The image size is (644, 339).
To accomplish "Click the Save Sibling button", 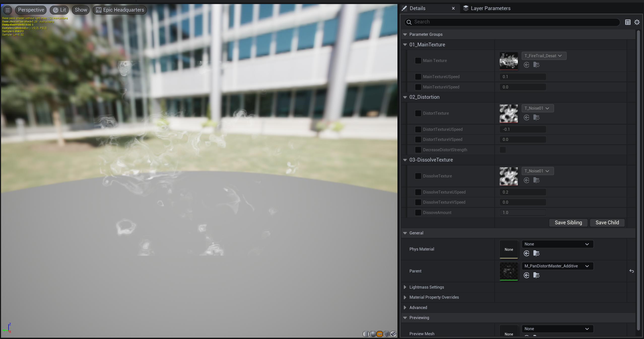I will click(568, 223).
